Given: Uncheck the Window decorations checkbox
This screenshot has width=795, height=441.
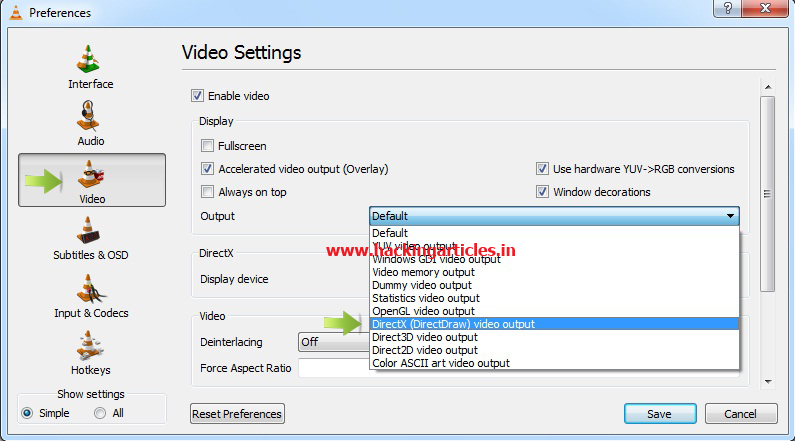Looking at the screenshot, I should [x=542, y=192].
